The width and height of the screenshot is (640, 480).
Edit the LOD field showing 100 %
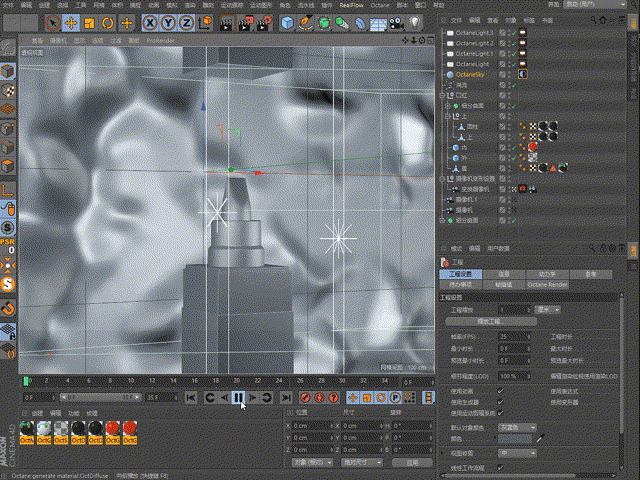click(514, 376)
